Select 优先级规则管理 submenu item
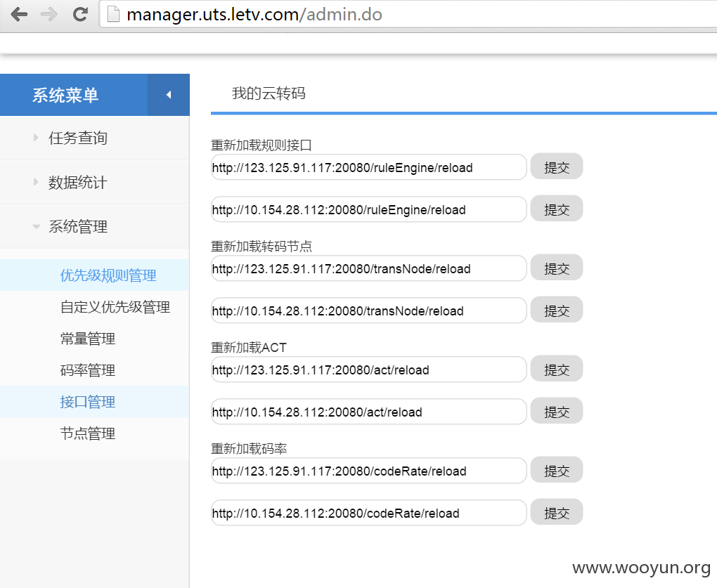Viewport: 717px width, 588px height. [x=95, y=275]
